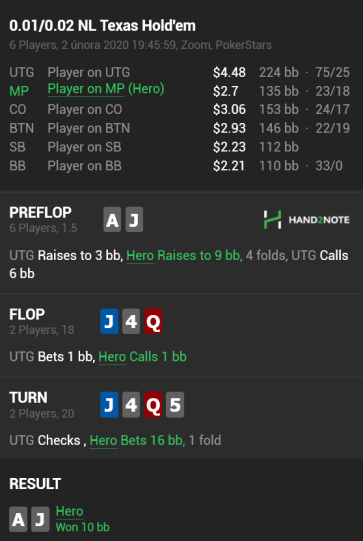Screen dimensions: 363x541
Task: Click the preflop Jack hole card
Action: 134,219
